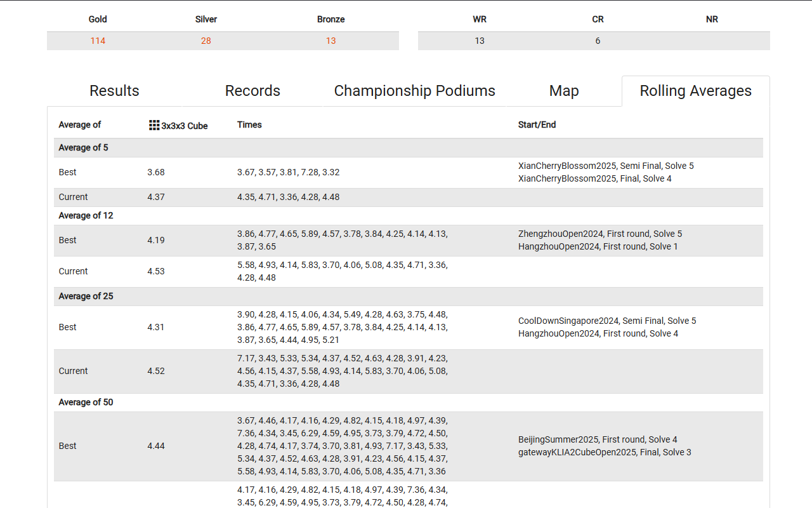
Task: Click the CR count 6
Action: point(598,41)
